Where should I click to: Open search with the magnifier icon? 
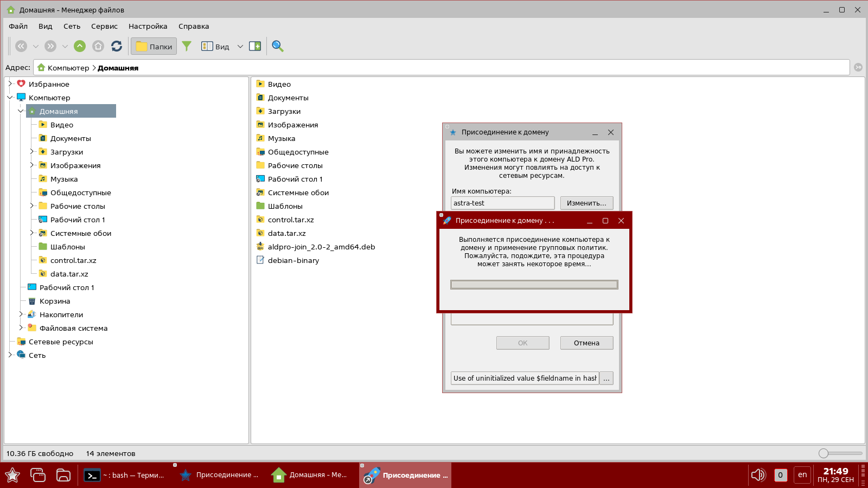pos(278,47)
